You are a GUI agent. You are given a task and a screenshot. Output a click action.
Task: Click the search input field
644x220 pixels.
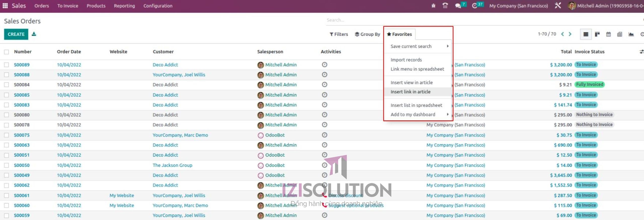pos(483,20)
